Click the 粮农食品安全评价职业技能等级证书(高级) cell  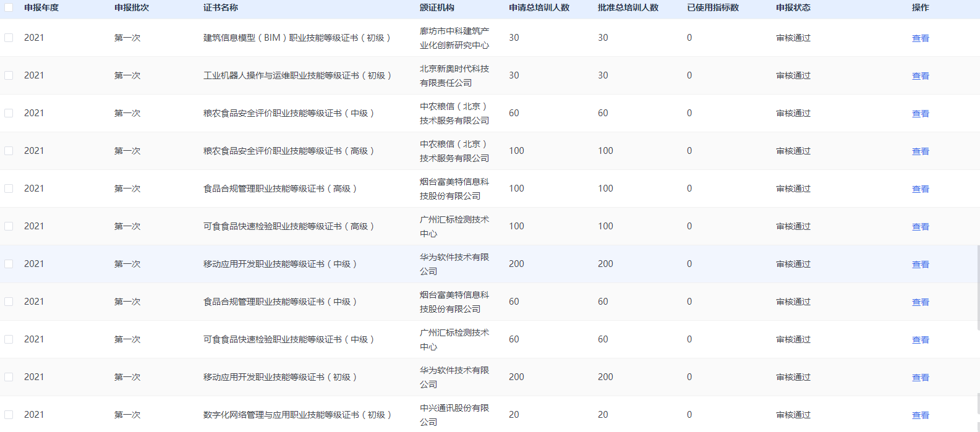(290, 151)
